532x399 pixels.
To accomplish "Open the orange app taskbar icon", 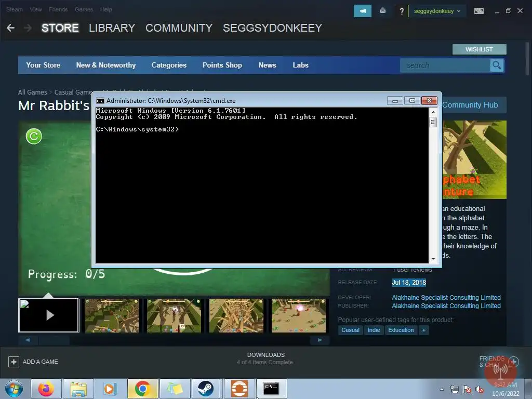I will [x=239, y=389].
